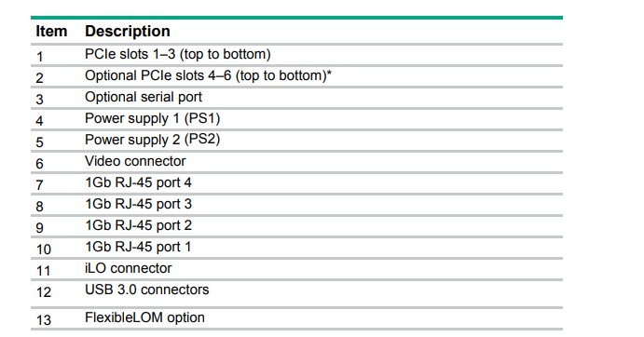Click 'Optional serial port' description
Screen dimensions: 644x337
click(x=144, y=97)
